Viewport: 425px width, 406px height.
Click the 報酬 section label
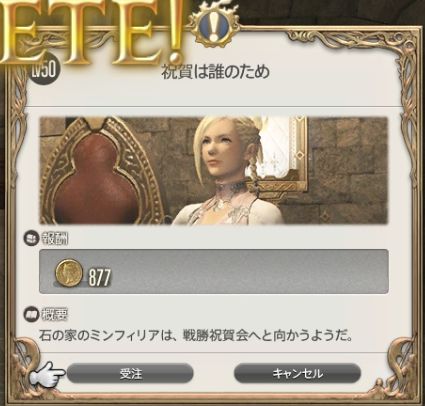coord(55,238)
